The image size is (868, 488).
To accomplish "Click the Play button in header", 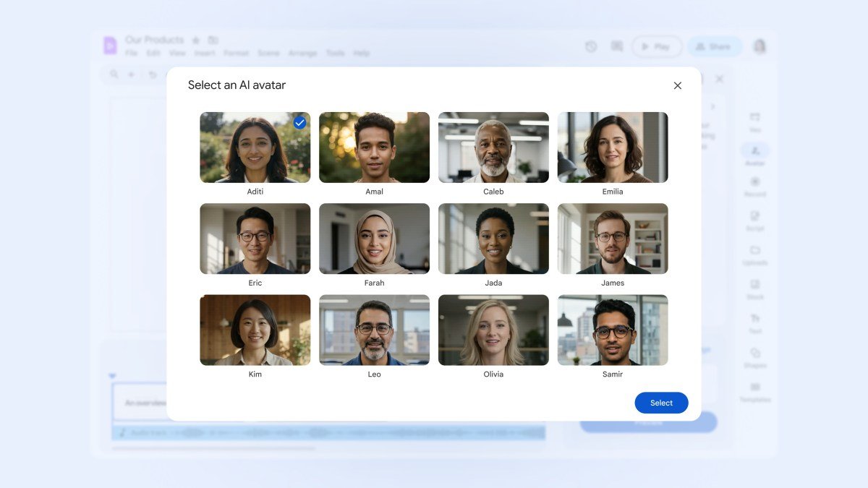I will 657,46.
